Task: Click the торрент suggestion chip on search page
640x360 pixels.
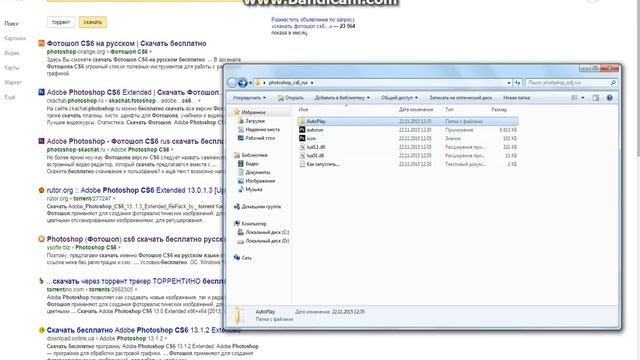Action: (x=61, y=22)
